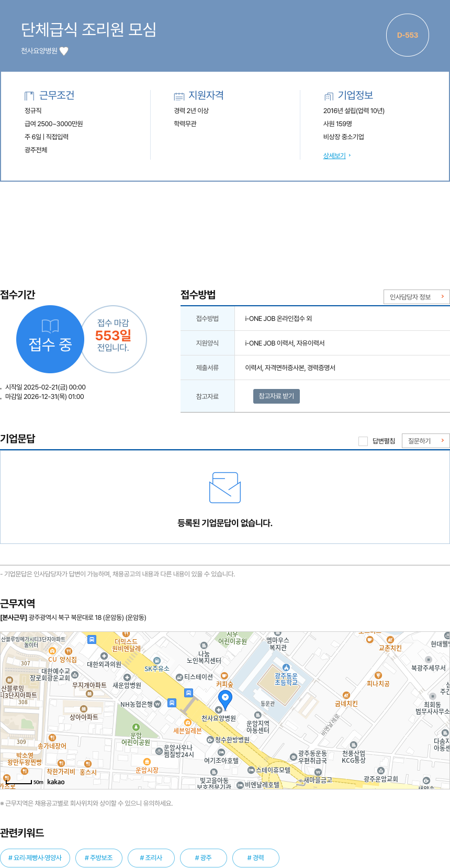
Task: Click the 천사요양병원 label on the map
Action: click(x=219, y=718)
